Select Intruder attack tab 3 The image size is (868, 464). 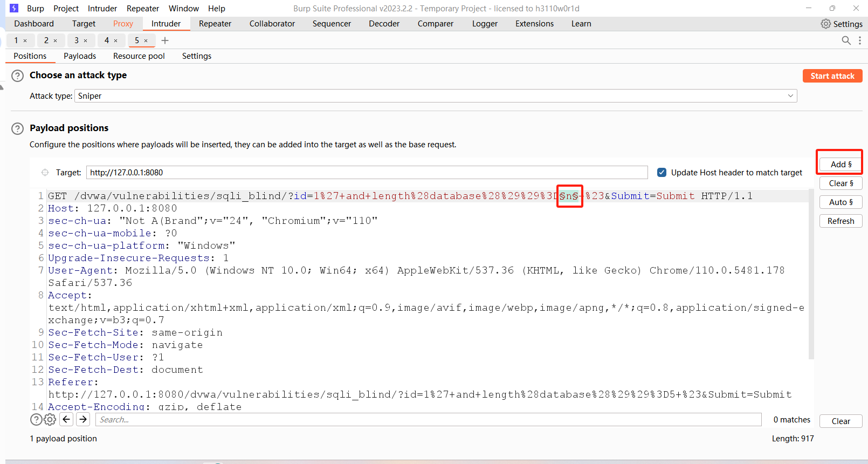click(x=77, y=40)
